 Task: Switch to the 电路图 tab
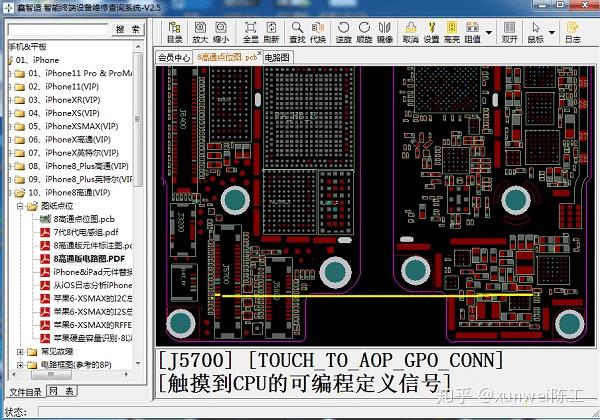click(277, 57)
